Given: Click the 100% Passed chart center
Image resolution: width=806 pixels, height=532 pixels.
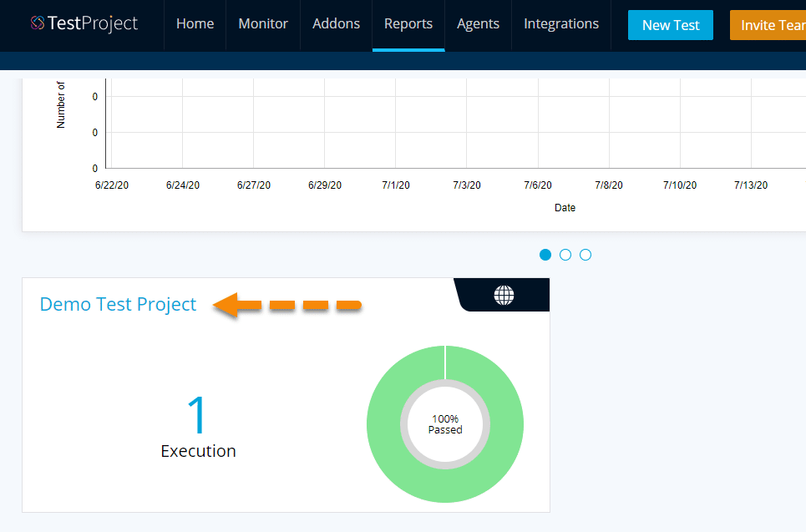Looking at the screenshot, I should click(445, 424).
